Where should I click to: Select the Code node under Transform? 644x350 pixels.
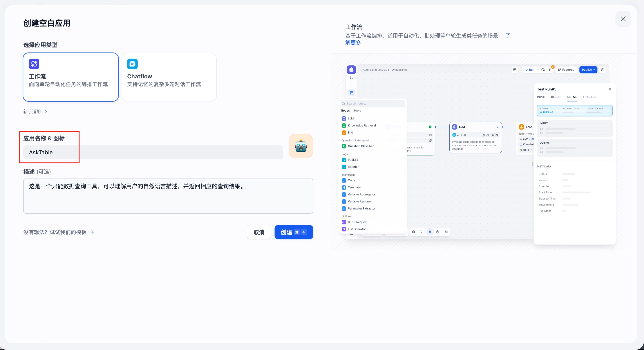[351, 180]
